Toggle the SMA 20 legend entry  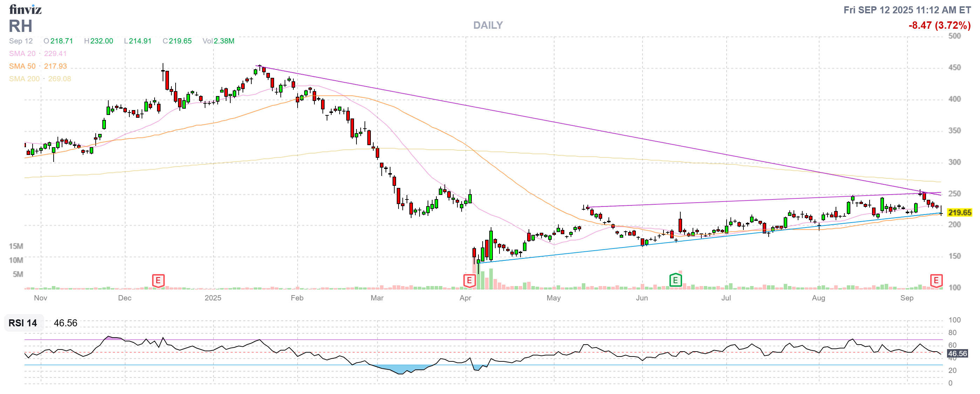[x=22, y=54]
